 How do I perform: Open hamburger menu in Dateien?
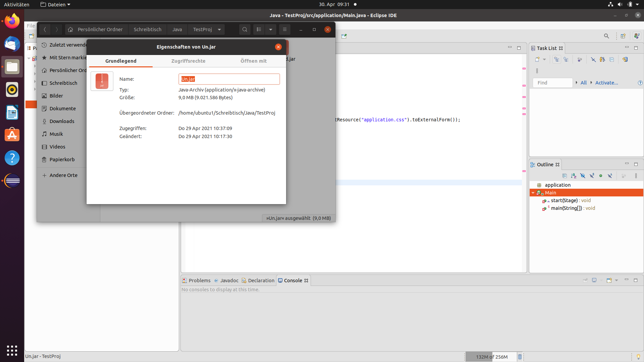[x=285, y=29]
